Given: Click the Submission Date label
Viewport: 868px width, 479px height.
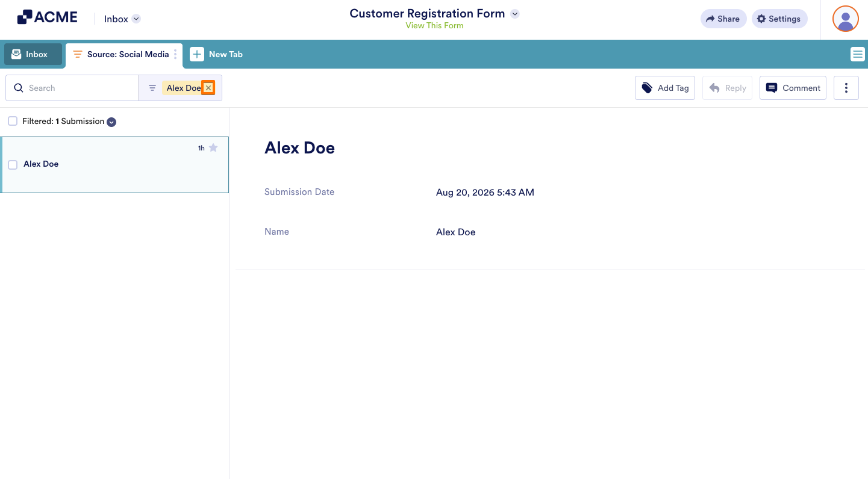Looking at the screenshot, I should coord(299,192).
